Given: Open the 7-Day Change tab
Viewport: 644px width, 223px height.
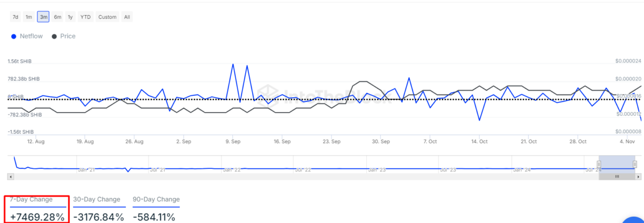Looking at the screenshot, I should coord(32,199).
